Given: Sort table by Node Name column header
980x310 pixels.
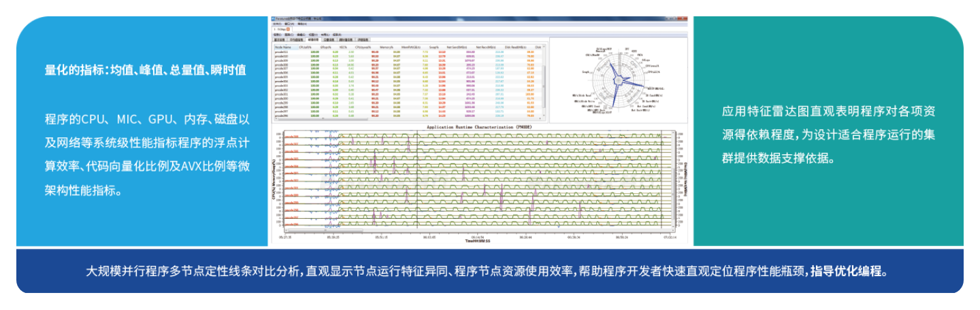Looking at the screenshot, I should point(283,47).
